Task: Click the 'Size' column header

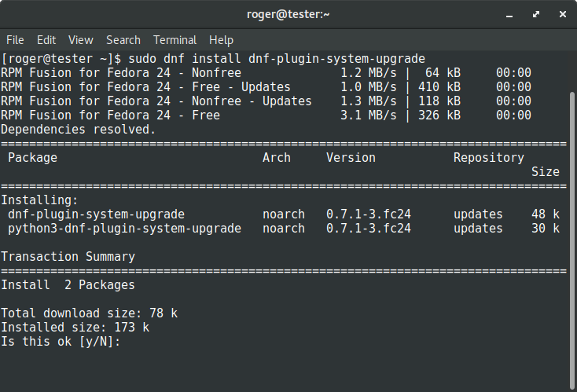Action: pos(546,172)
